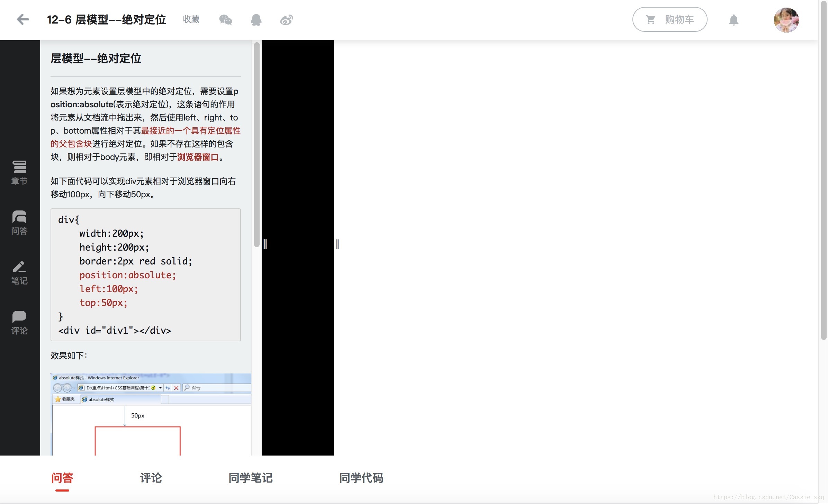The image size is (828, 504).
Task: Click the left pane resize handle
Action: [265, 244]
